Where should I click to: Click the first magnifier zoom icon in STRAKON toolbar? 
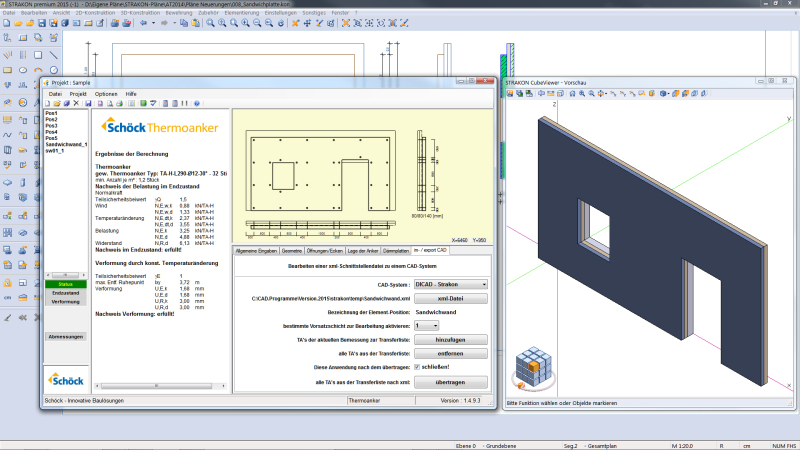(x=210, y=23)
